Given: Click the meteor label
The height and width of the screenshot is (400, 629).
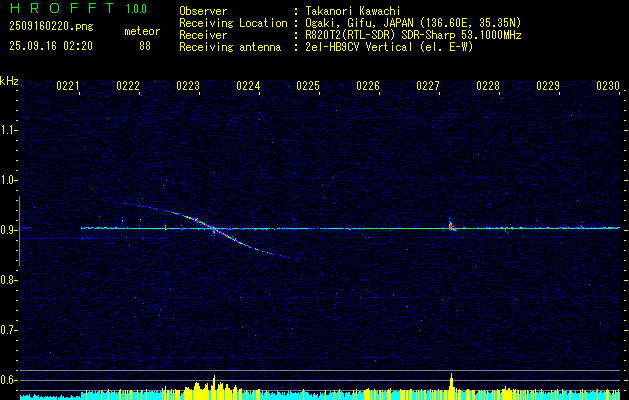Looking at the screenshot, I should [142, 31].
